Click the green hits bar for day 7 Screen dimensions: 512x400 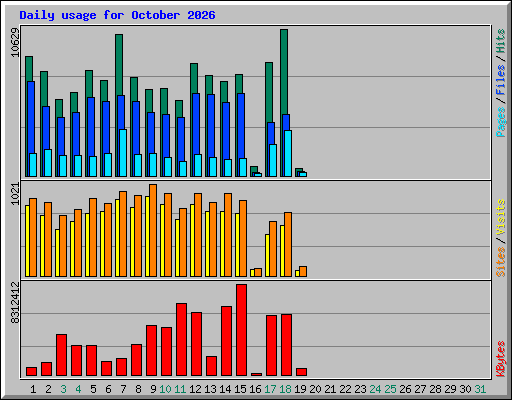(119, 65)
